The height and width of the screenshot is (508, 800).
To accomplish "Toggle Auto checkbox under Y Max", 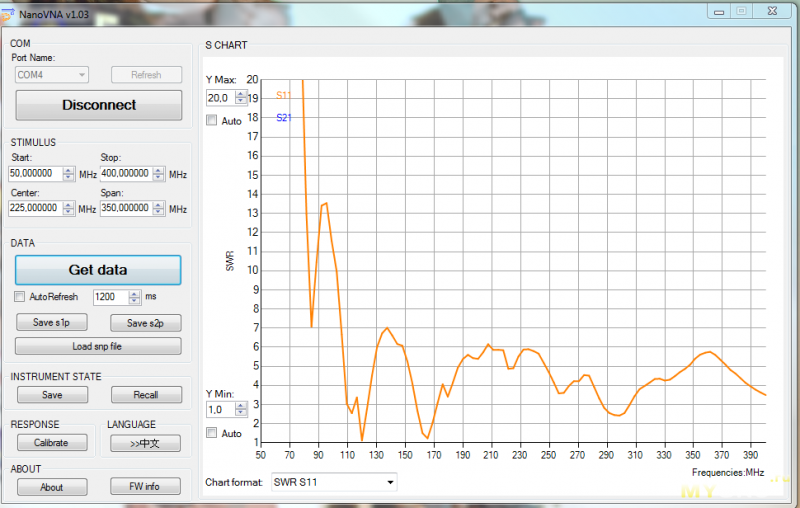I will (212, 120).
